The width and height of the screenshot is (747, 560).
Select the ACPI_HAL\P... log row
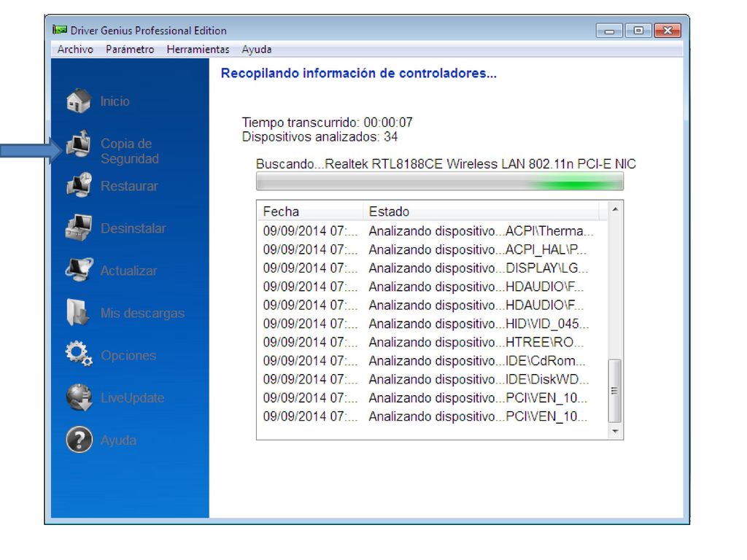click(432, 249)
